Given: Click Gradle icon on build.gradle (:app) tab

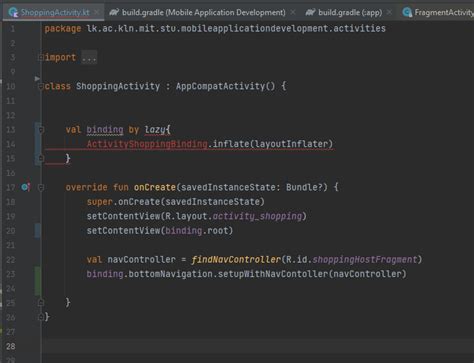Looking at the screenshot, I should [x=310, y=12].
